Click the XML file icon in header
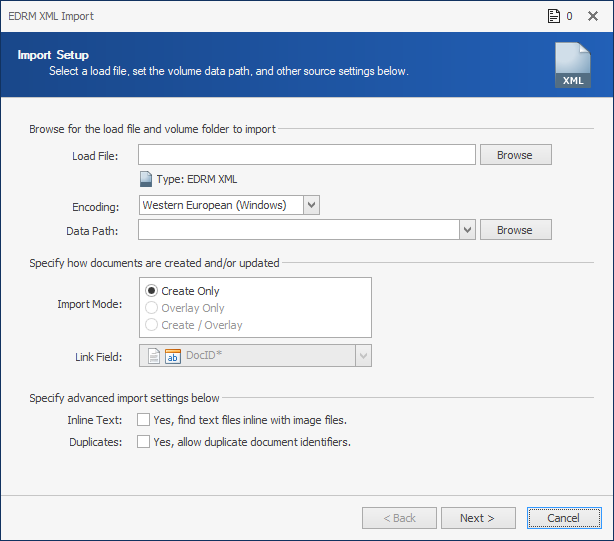The height and width of the screenshot is (541, 614). (x=573, y=65)
